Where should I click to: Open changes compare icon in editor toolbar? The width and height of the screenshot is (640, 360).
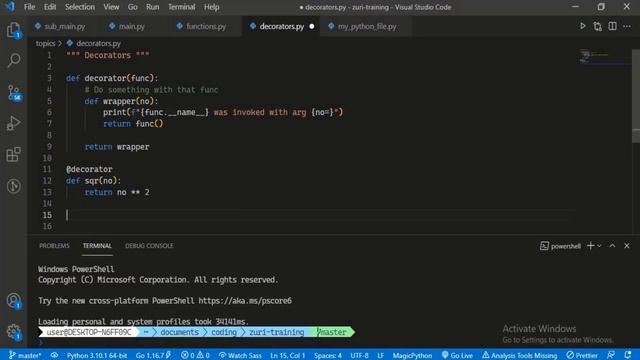[598, 26]
